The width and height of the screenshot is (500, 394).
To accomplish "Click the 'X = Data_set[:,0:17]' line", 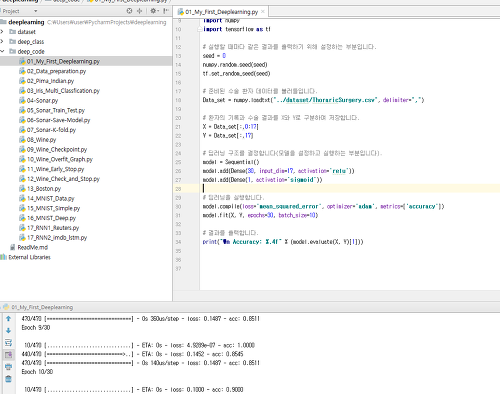I will (x=231, y=127).
